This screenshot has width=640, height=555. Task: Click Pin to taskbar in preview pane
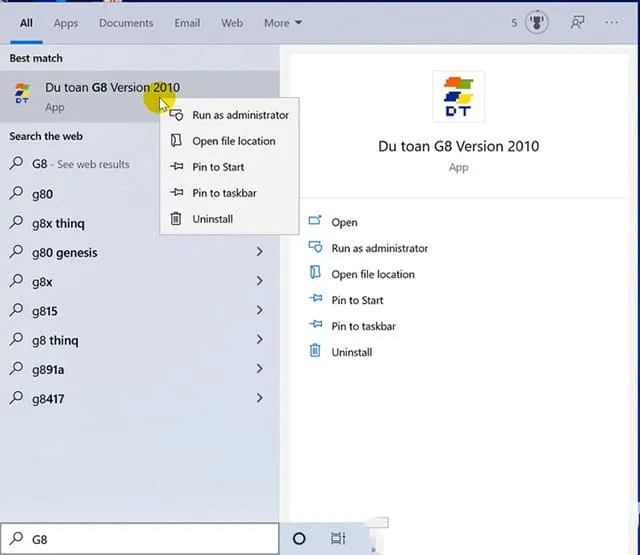(364, 326)
